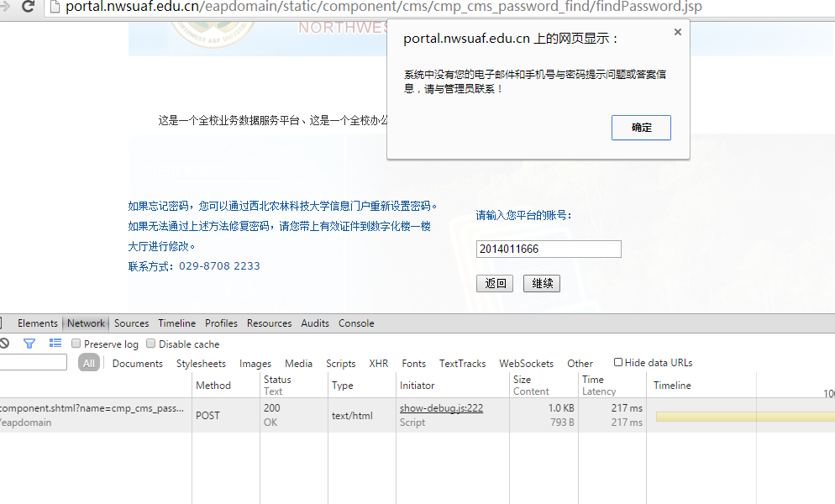This screenshot has width=835, height=504.
Task: Click the yellow timeline request bar
Action: point(746,417)
